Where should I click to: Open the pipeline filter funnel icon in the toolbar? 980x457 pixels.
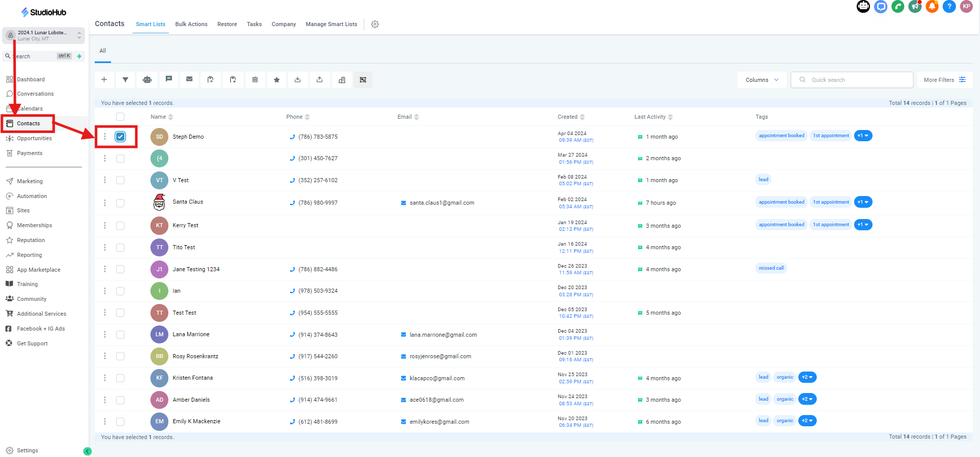click(125, 80)
